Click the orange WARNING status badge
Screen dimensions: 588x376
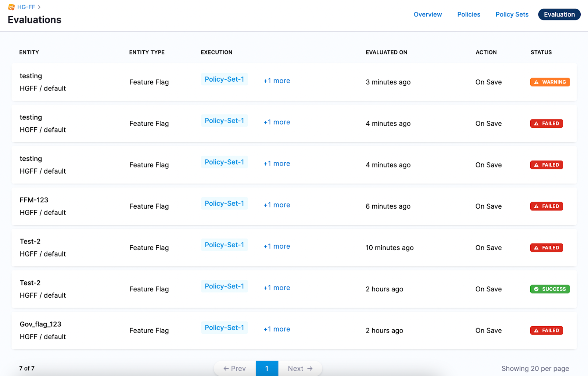click(550, 82)
